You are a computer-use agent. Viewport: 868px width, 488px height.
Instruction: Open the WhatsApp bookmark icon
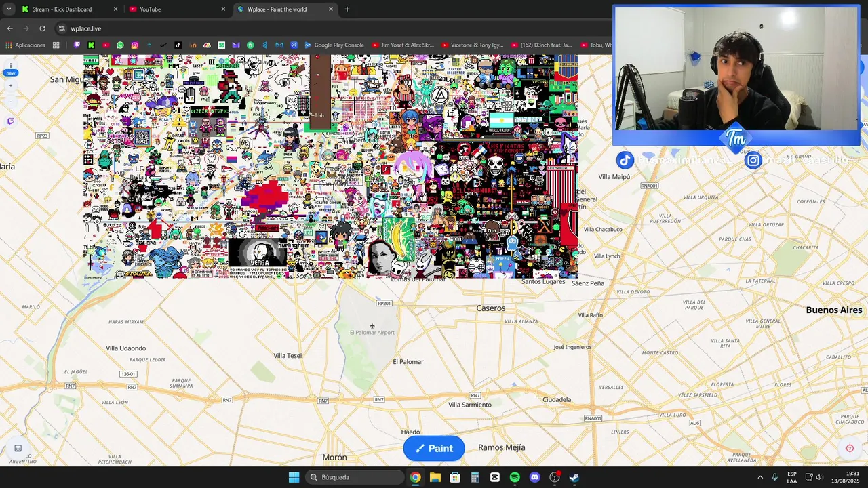[120, 45]
